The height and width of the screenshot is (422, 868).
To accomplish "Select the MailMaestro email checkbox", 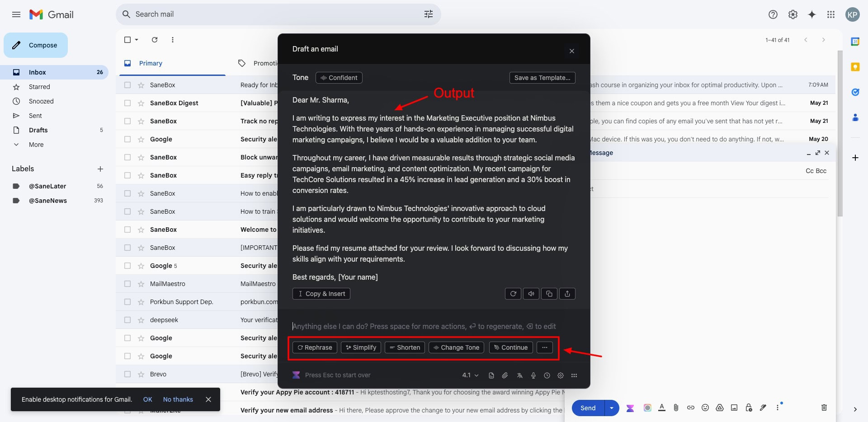I will point(127,284).
